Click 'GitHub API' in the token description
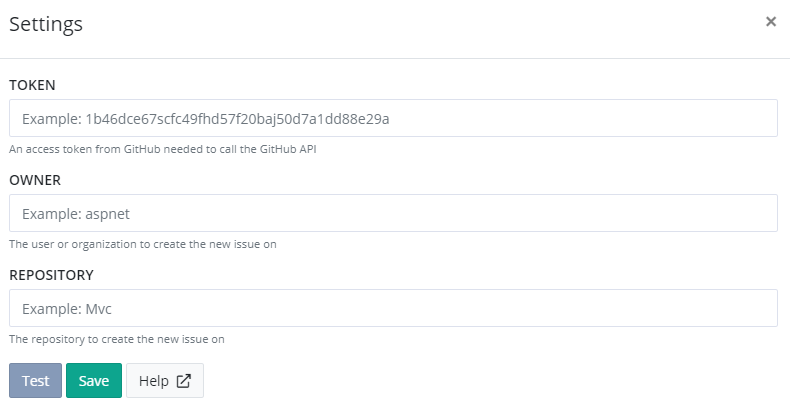Image resolution: width=790 pixels, height=414 pixels. pyautogui.click(x=288, y=149)
